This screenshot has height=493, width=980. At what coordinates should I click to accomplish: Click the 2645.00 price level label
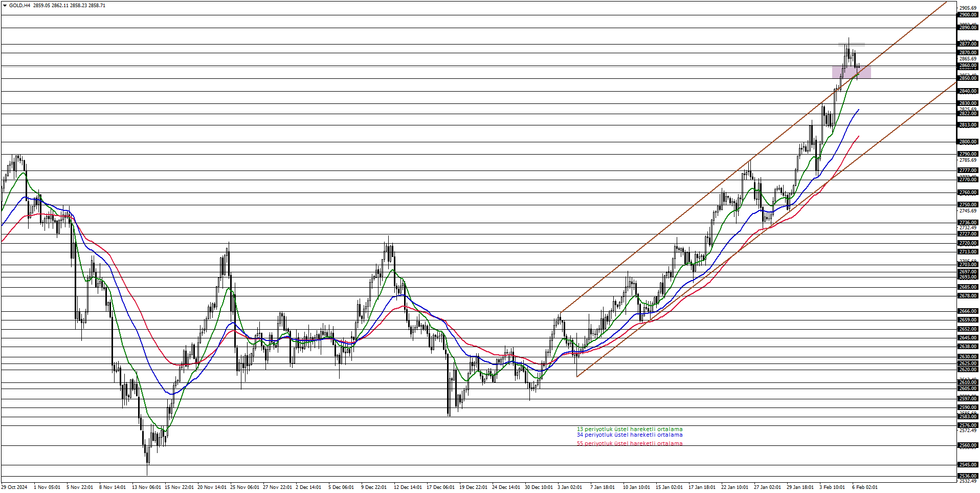coord(968,338)
